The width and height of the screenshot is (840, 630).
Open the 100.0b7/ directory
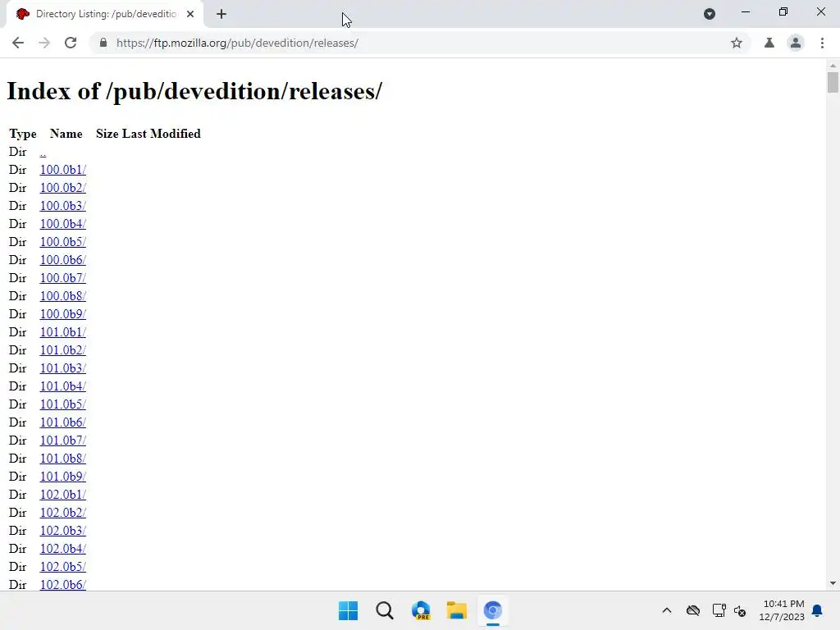pos(62,278)
